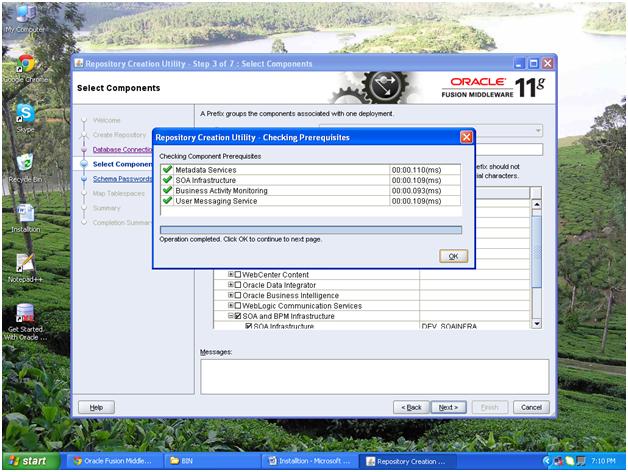This screenshot has height=472, width=628.
Task: Select the Metadata Services prerequisite row
Action: click(310, 170)
